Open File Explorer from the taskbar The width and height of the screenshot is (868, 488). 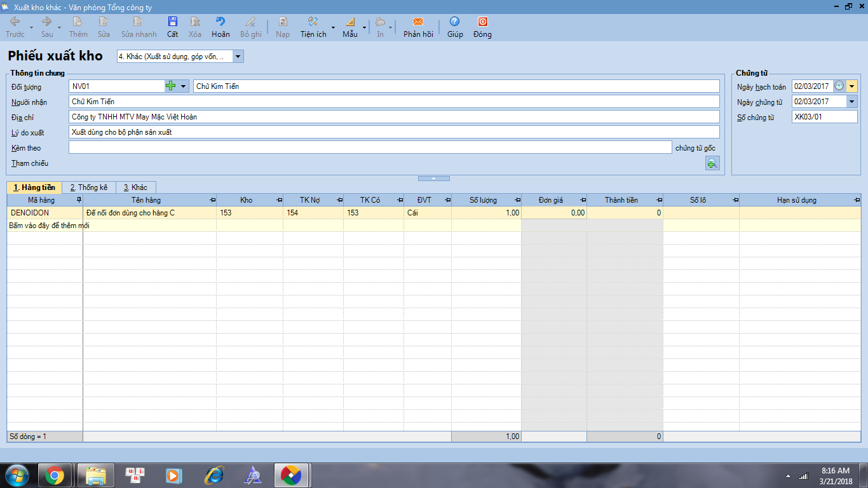(96, 475)
